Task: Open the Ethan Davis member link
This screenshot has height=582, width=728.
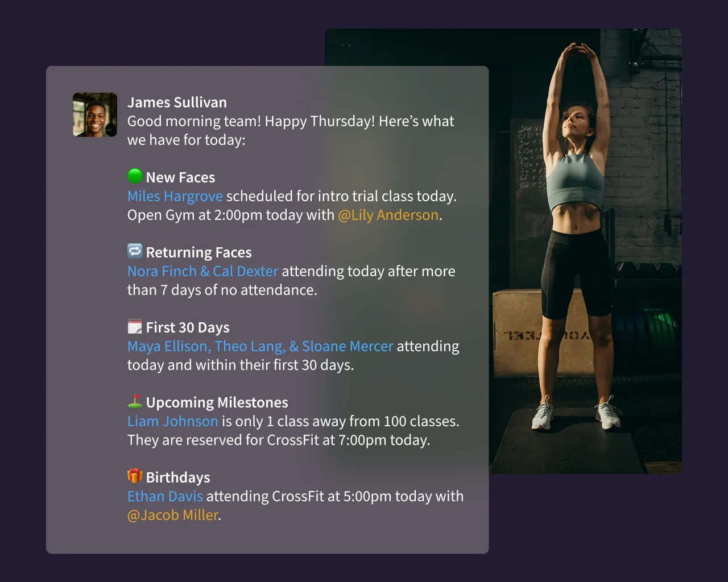Action: (x=165, y=496)
